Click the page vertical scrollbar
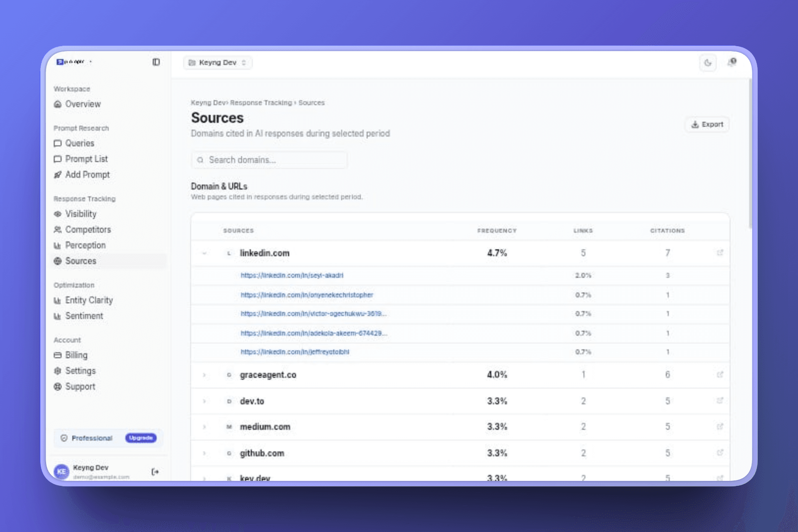Viewport: 798px width, 532px height. 750,154
